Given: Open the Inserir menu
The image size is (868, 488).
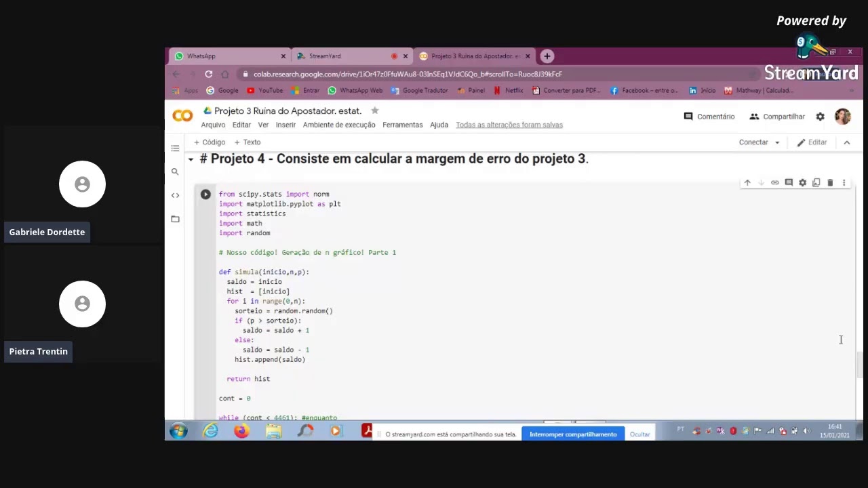Looking at the screenshot, I should pyautogui.click(x=285, y=125).
